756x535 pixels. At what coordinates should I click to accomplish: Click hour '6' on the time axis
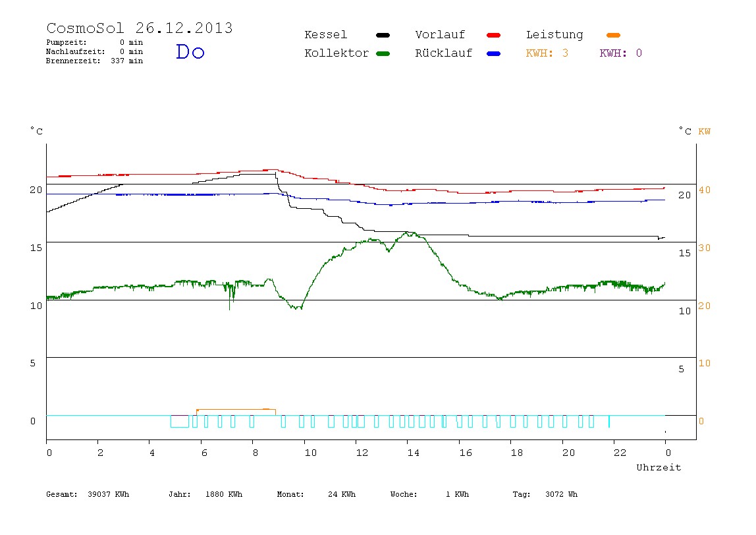coord(204,453)
